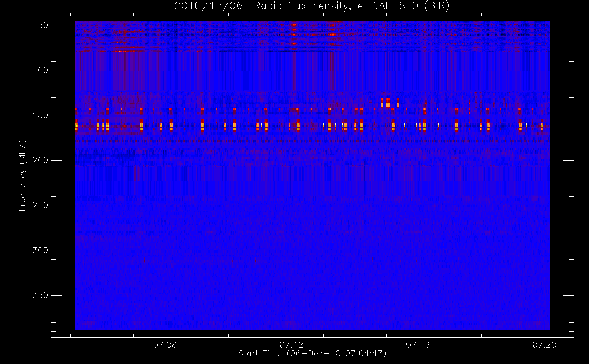Click the plot title 'Radio flux density, e-CALLISTO (BIR)'
The height and width of the screenshot is (364, 589).
(x=352, y=6)
